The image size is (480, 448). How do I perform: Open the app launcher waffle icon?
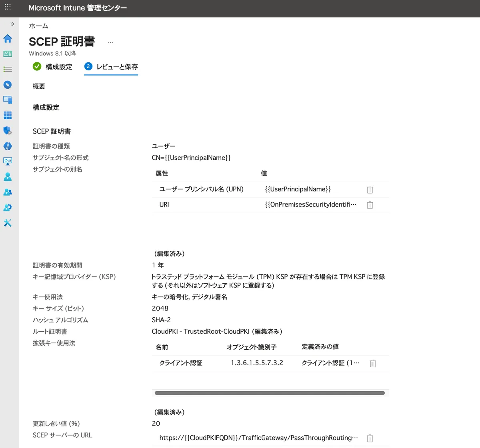click(x=8, y=7)
